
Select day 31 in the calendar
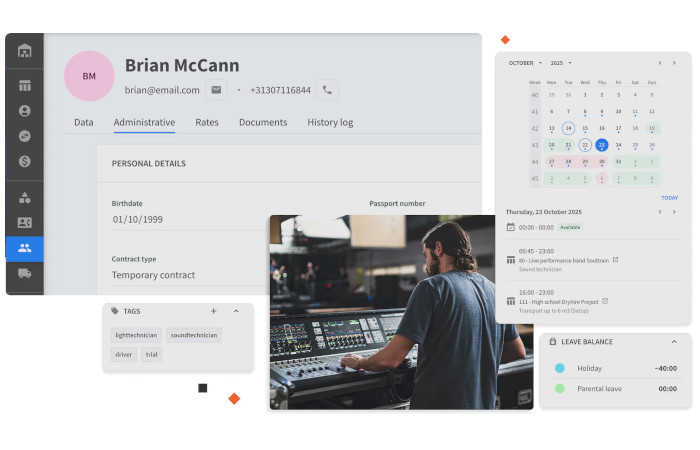tap(618, 162)
